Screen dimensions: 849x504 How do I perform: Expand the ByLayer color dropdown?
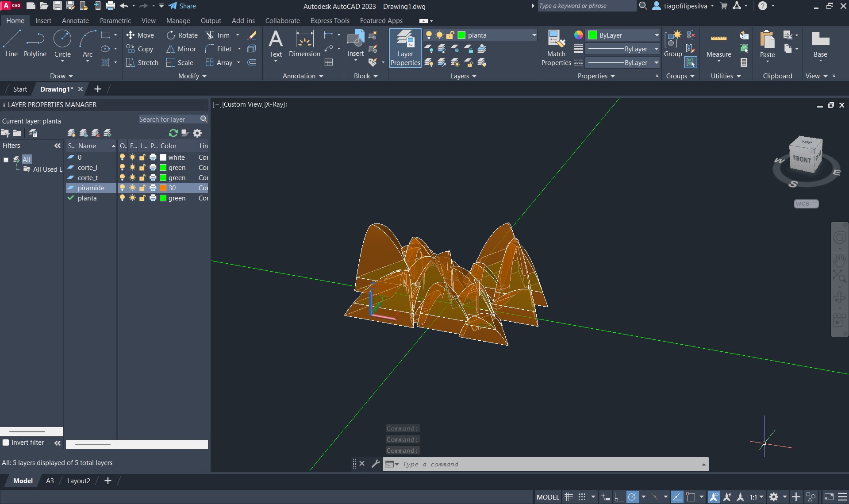tap(656, 35)
